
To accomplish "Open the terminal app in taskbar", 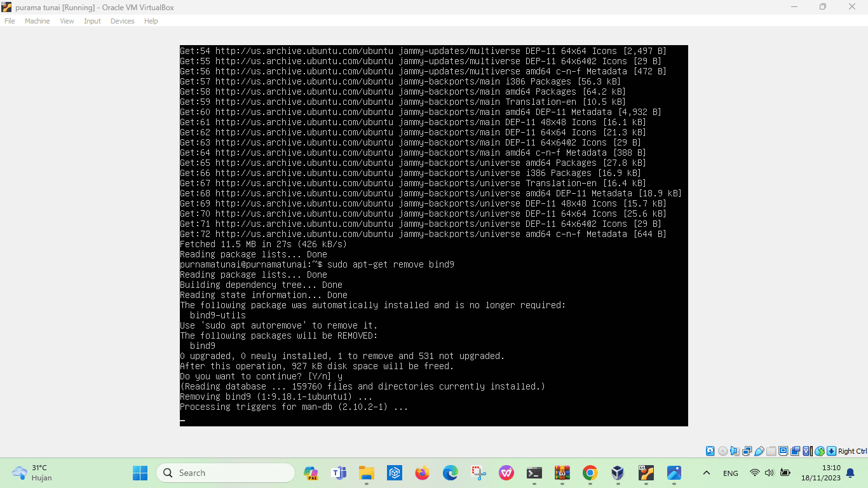I will point(534,473).
